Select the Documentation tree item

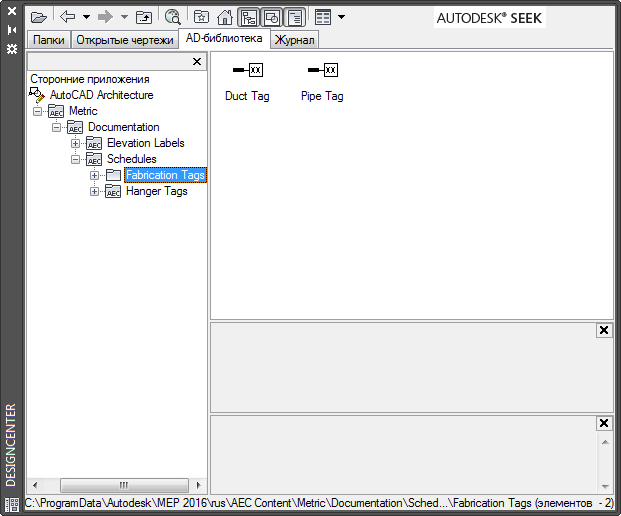(x=124, y=127)
